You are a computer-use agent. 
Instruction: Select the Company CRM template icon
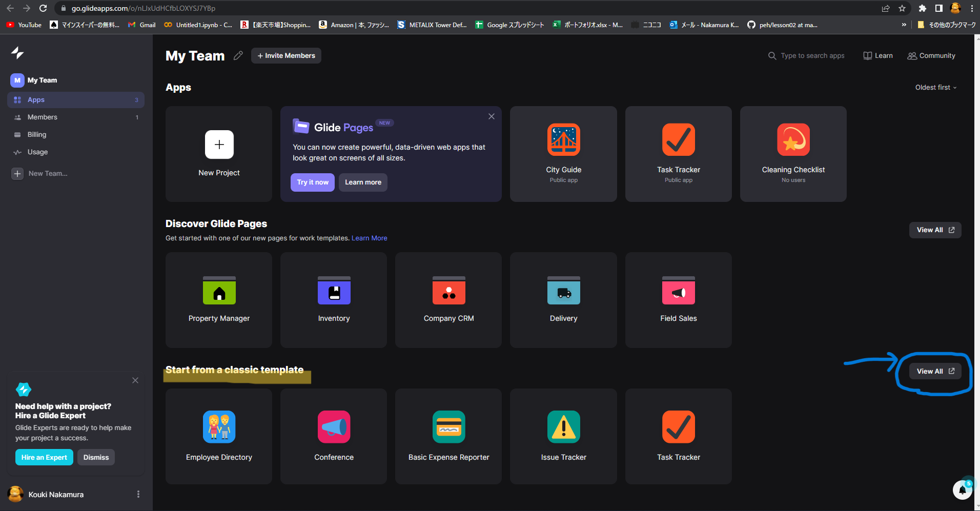448,291
